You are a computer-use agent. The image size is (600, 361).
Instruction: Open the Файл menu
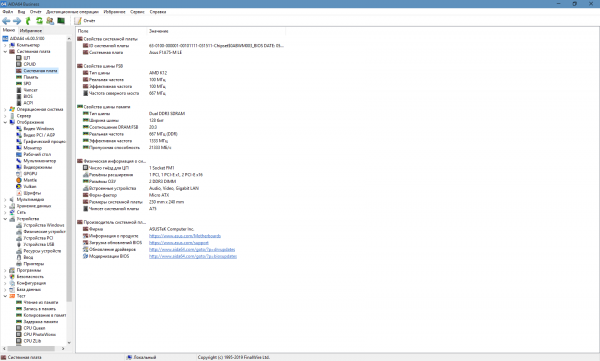(x=8, y=12)
